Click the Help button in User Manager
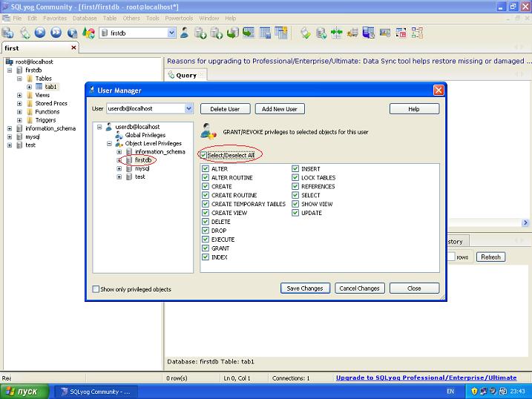The height and width of the screenshot is (399, 532). pos(414,109)
